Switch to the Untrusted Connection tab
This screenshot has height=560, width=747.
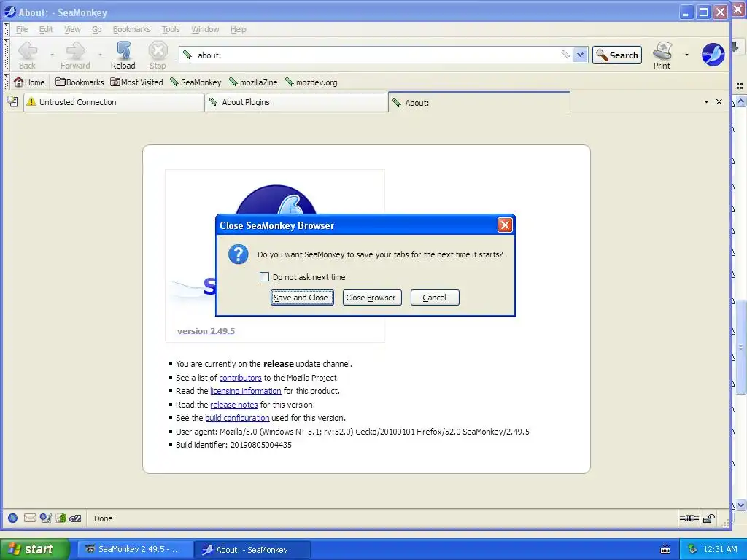pyautogui.click(x=114, y=102)
